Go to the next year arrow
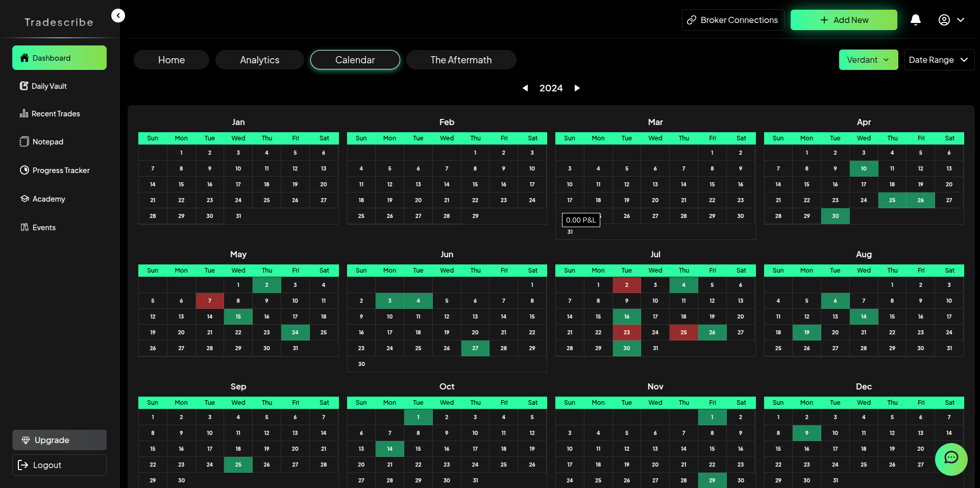This screenshot has height=488, width=980. pyautogui.click(x=577, y=88)
